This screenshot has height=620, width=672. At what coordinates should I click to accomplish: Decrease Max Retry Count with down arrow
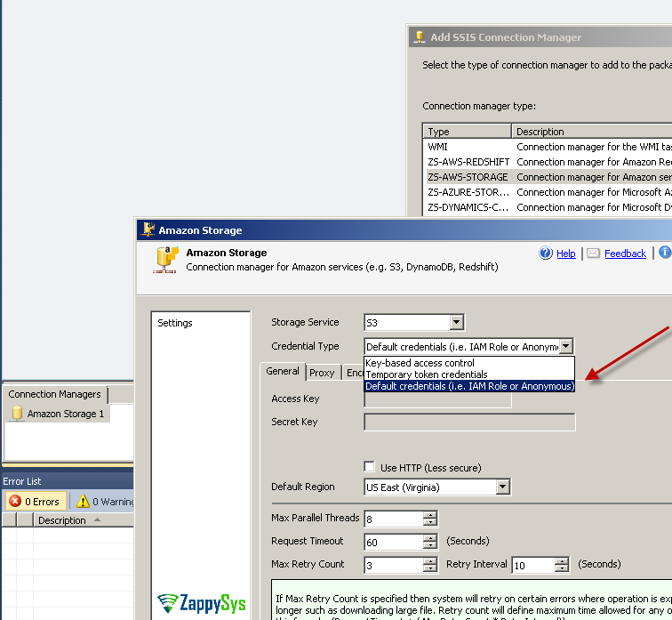click(430, 568)
